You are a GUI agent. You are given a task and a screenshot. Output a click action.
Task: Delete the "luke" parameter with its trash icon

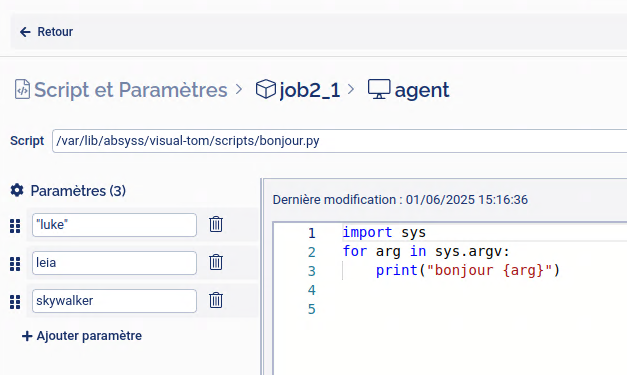point(216,224)
